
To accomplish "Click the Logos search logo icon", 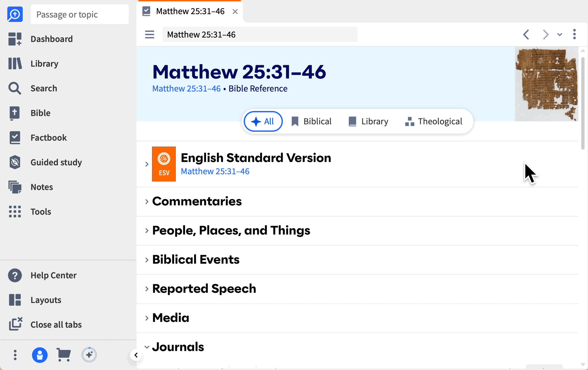I will (x=15, y=14).
